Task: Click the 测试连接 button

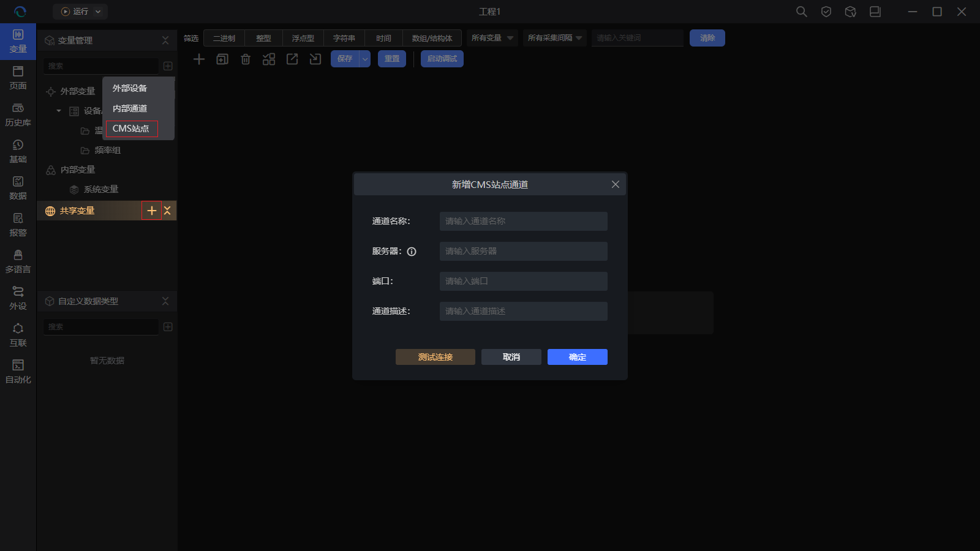Action: [x=435, y=357]
